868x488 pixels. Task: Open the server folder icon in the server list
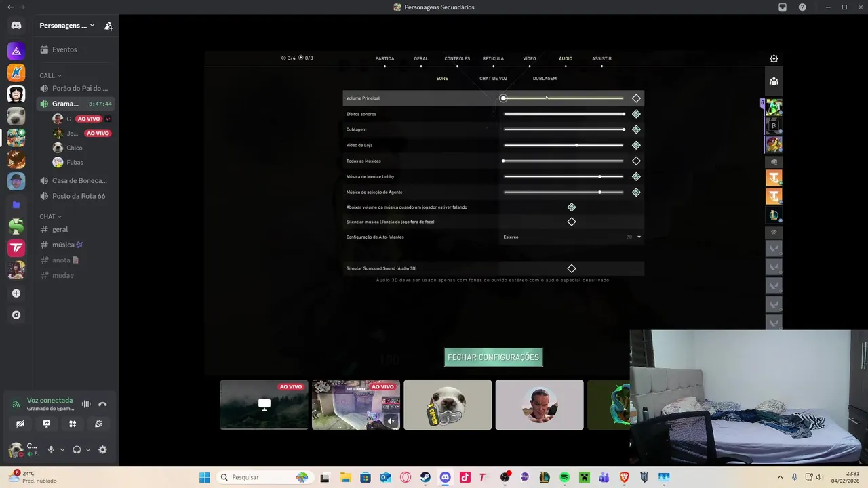(x=16, y=204)
